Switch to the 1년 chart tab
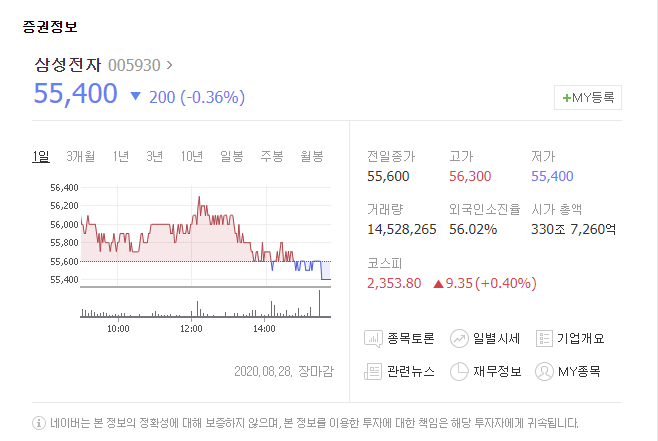Image resolution: width=658 pixels, height=441 pixels. tap(121, 156)
